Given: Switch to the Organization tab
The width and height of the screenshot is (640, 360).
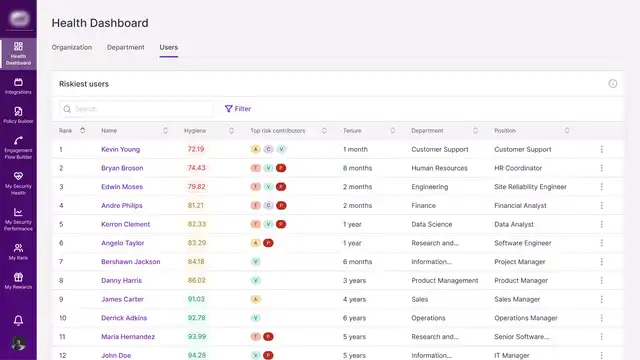Looking at the screenshot, I should click(72, 47).
